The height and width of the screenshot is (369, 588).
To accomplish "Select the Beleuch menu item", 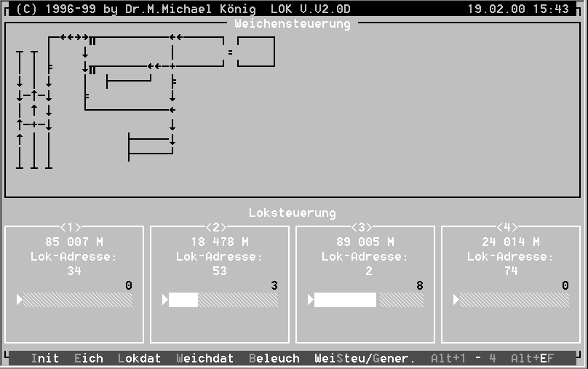I will (274, 359).
